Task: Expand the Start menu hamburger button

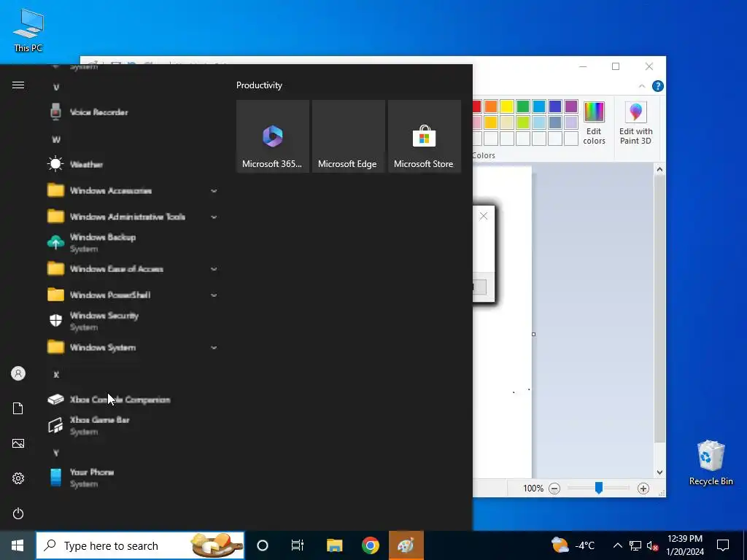Action: click(x=18, y=85)
